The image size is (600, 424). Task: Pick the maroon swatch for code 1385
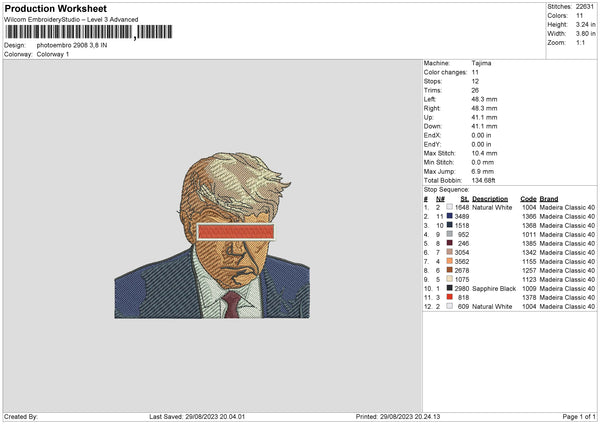coord(449,243)
